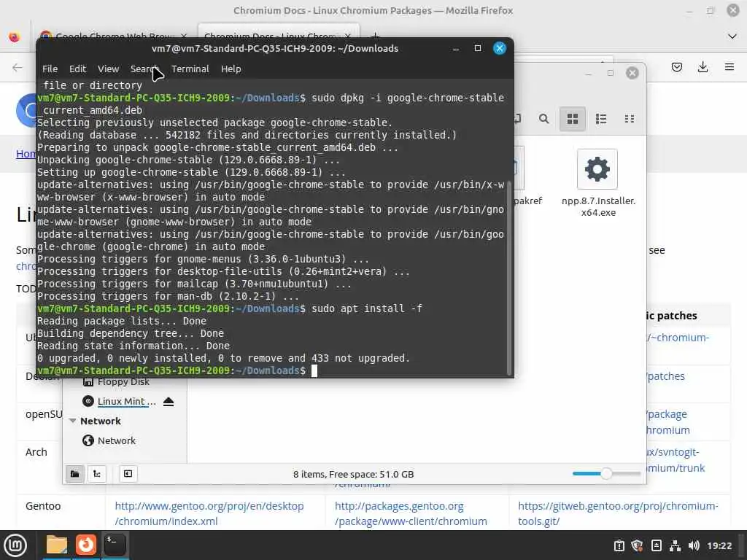Click the status text '8 items, Free space: 51.0 GB'

click(x=354, y=474)
